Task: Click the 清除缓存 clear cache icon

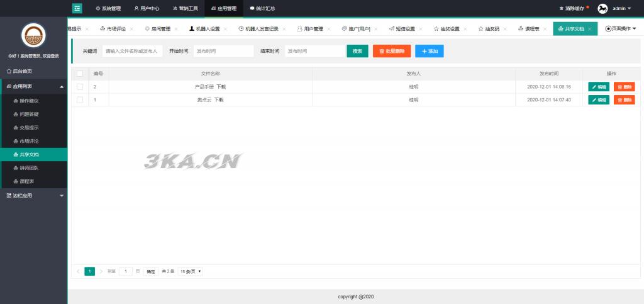Action: click(562, 9)
